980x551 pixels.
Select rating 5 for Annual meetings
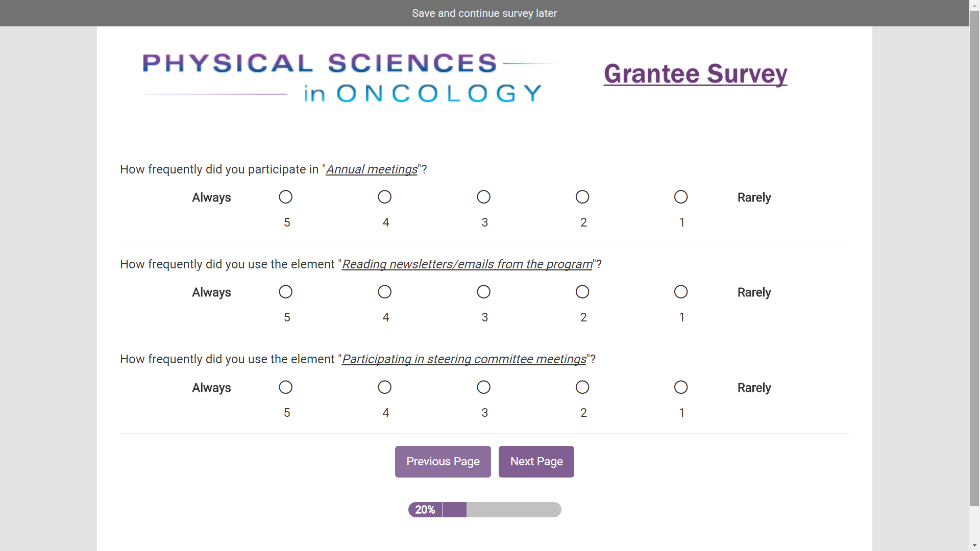click(285, 197)
